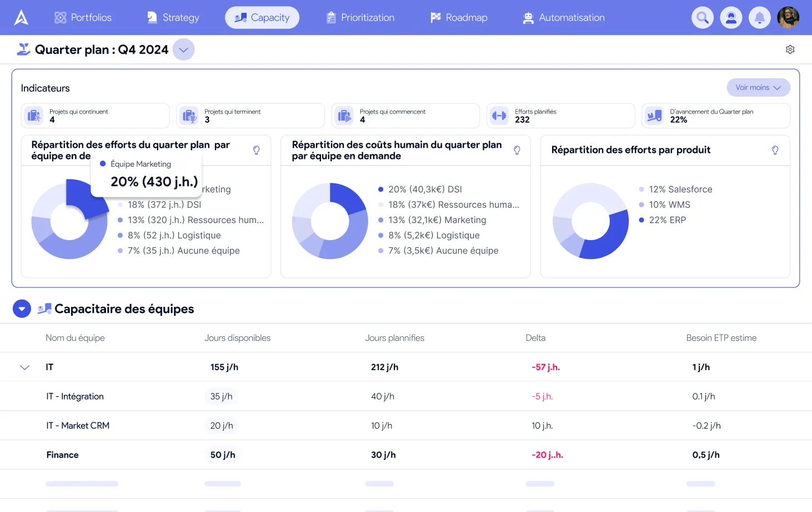The width and height of the screenshot is (812, 512).
Task: Click the Projets qui terminent indicator card
Action: (250, 116)
